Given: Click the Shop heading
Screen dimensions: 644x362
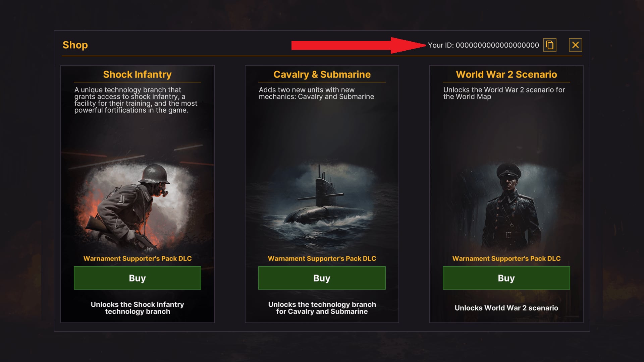Looking at the screenshot, I should (75, 45).
